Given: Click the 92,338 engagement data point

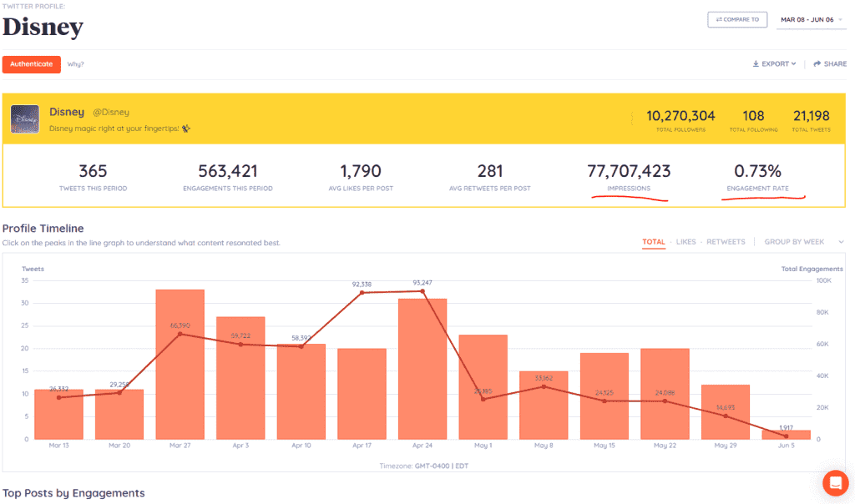Looking at the screenshot, I should (362, 293).
